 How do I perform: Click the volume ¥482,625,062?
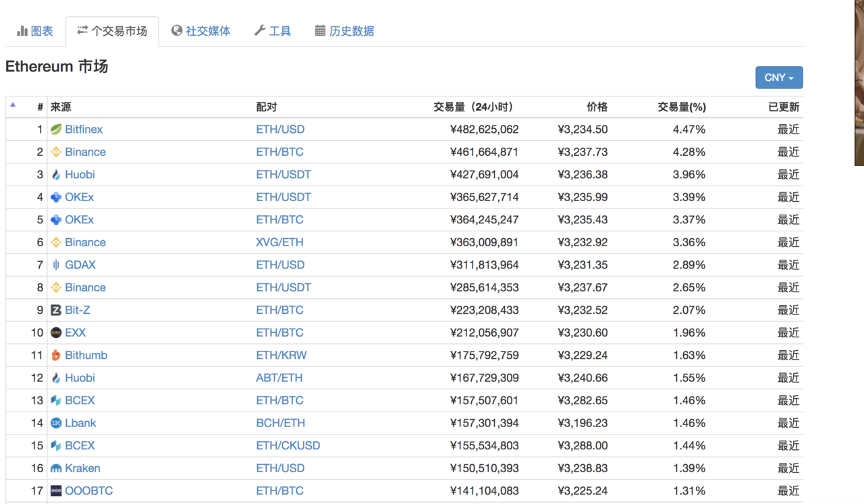(485, 130)
